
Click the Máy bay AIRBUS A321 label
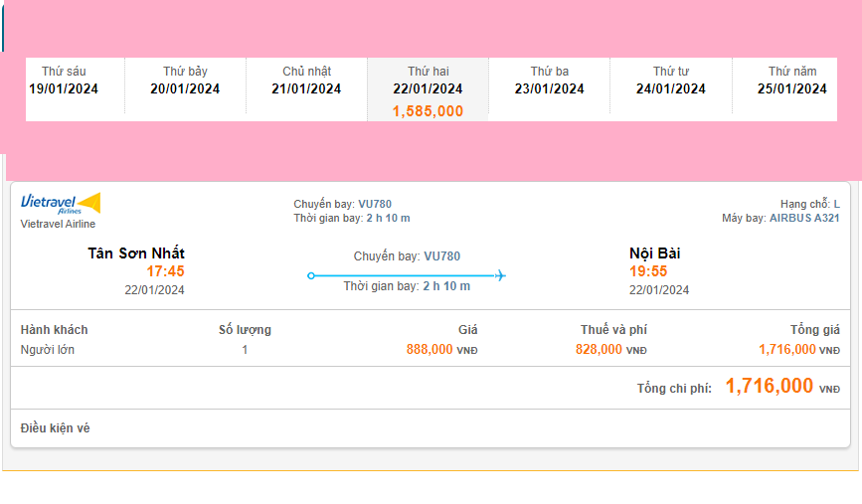coord(780,218)
